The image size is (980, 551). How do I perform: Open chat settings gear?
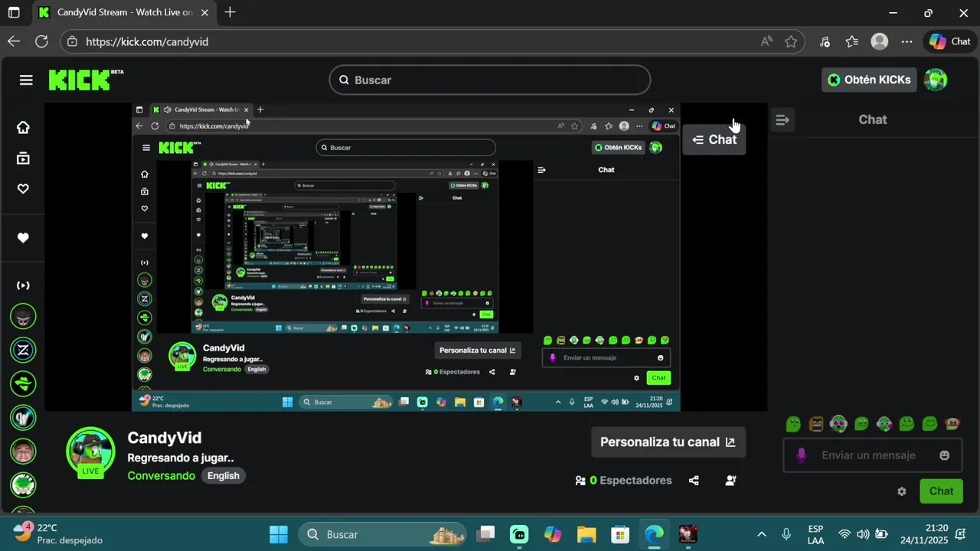tap(902, 491)
